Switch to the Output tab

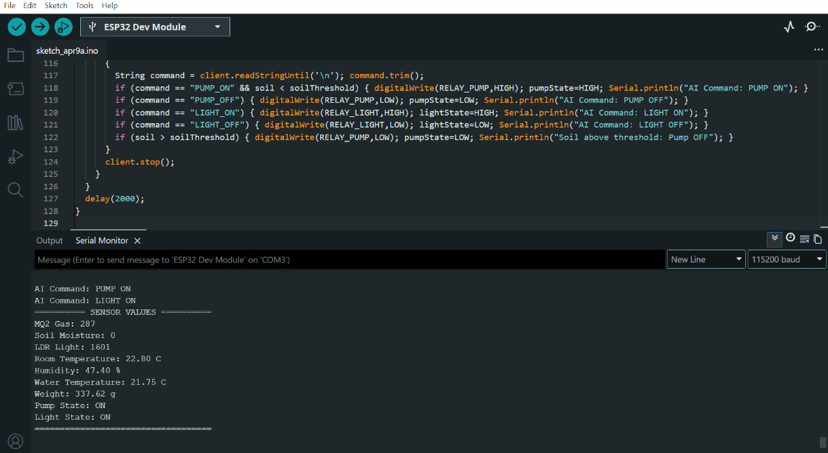(x=49, y=241)
